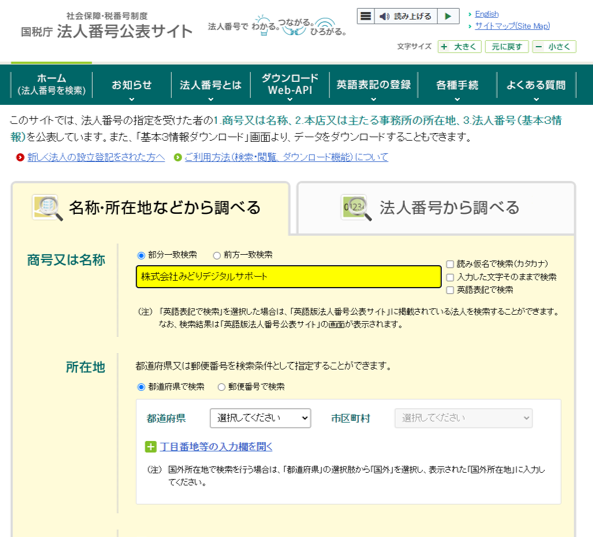Open the 法人番号とは menu

click(211, 85)
